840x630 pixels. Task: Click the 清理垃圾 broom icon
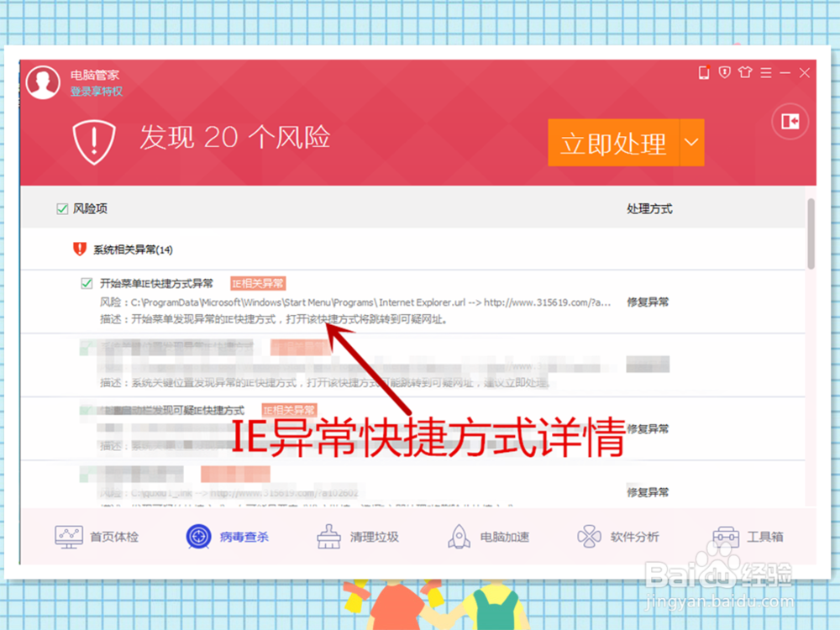tap(329, 536)
